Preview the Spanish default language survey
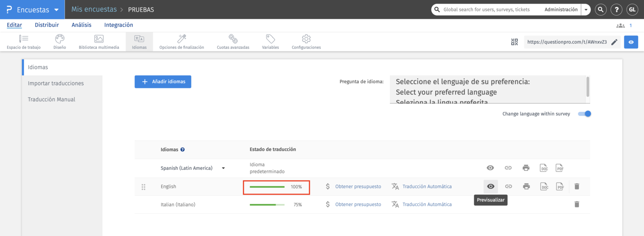Viewport: 644px width, 236px height. click(491, 168)
